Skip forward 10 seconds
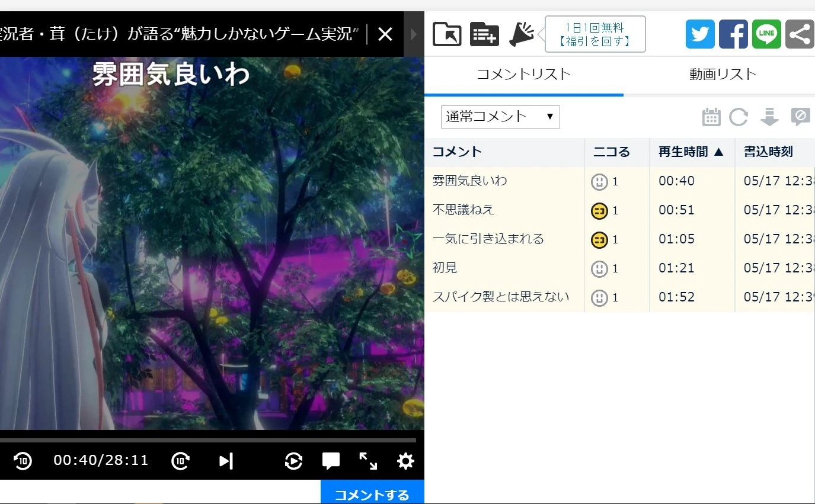815x504 pixels. pyautogui.click(x=181, y=461)
